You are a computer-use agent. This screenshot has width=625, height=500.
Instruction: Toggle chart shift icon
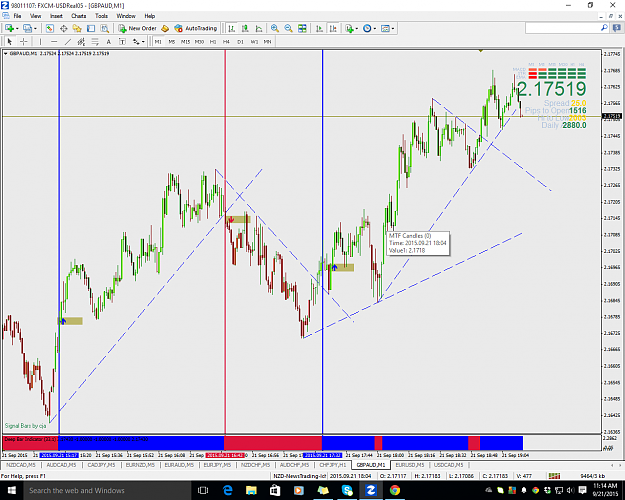point(333,28)
